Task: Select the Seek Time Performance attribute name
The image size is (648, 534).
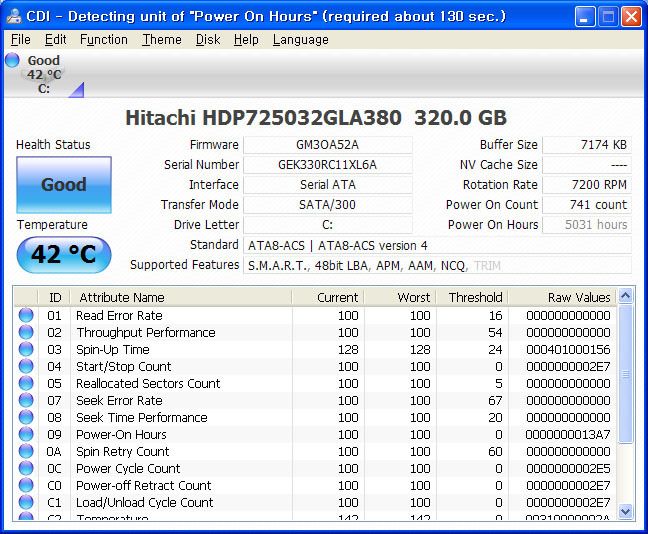Action: [x=142, y=417]
